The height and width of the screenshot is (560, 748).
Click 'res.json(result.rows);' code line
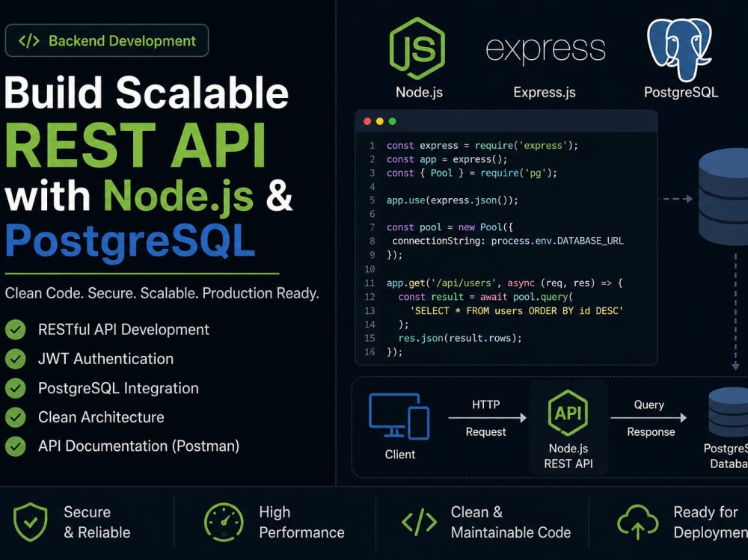460,338
